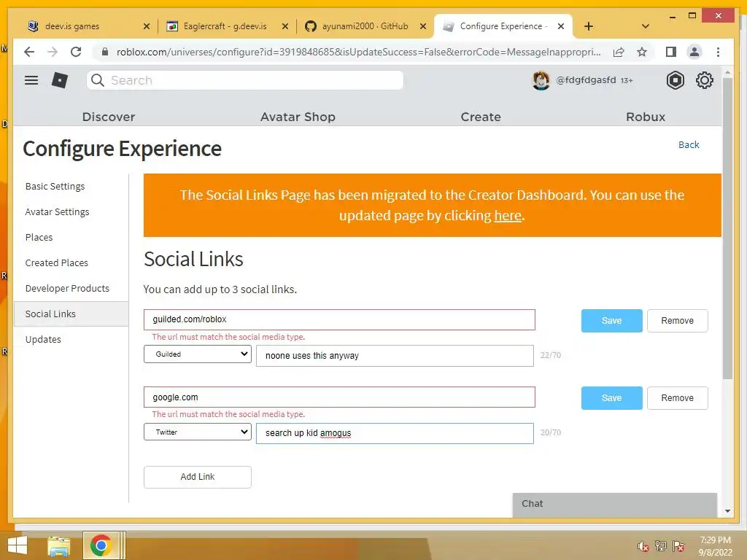
Task: Click the search magnifier icon
Action: click(x=98, y=80)
